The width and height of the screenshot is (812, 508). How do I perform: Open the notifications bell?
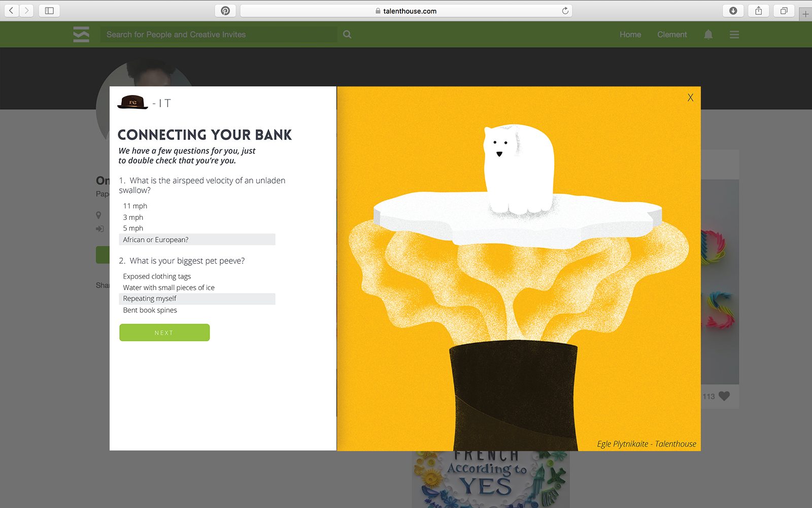(708, 35)
